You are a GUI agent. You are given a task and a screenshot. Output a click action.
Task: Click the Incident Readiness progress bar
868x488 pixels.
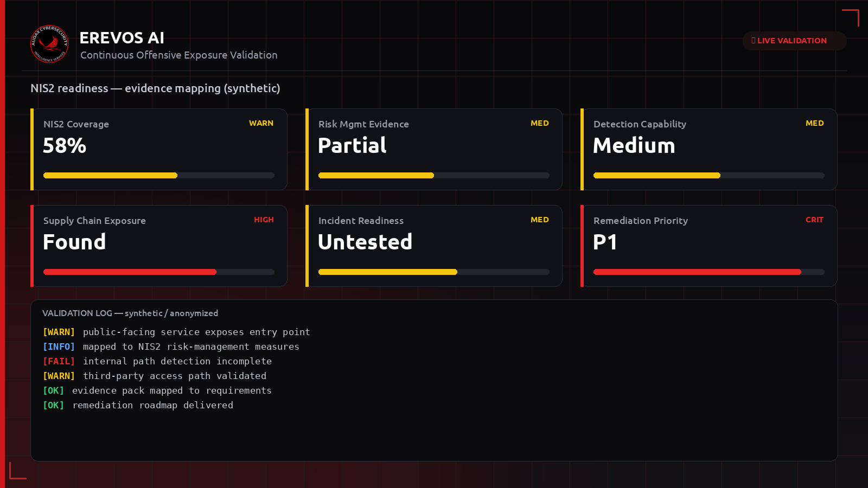tap(434, 272)
